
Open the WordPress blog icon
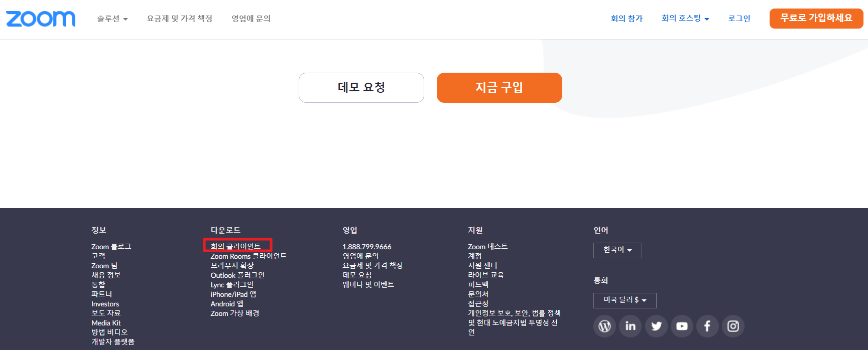pos(604,326)
